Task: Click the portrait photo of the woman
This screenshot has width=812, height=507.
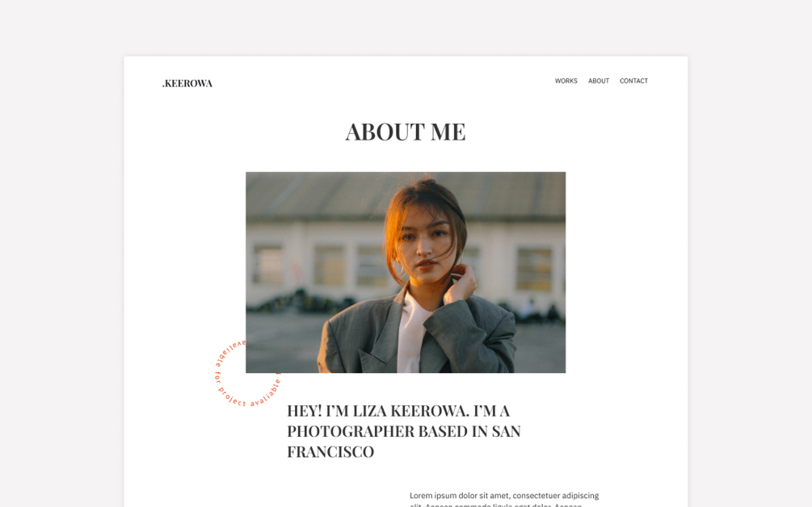Action: click(406, 272)
